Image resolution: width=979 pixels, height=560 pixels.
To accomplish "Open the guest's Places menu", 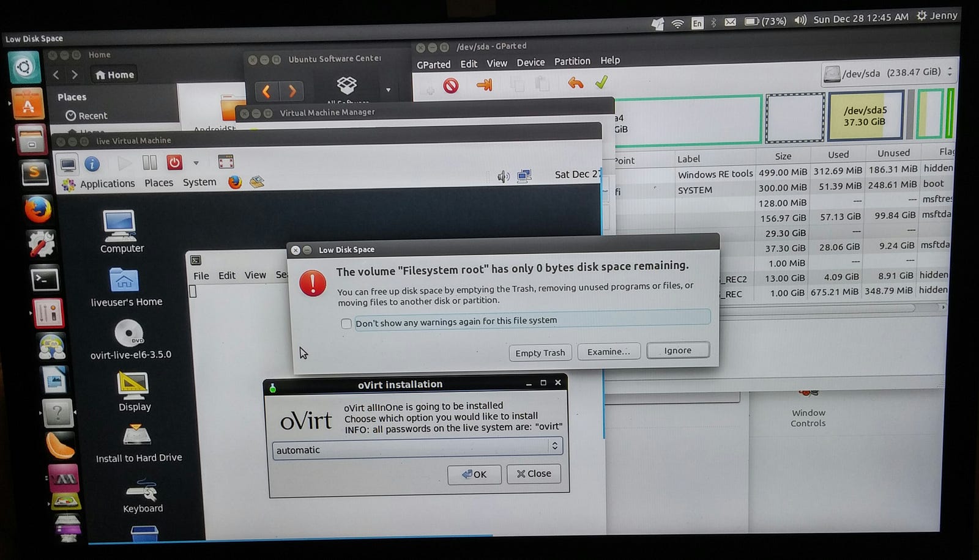I will coord(159,183).
